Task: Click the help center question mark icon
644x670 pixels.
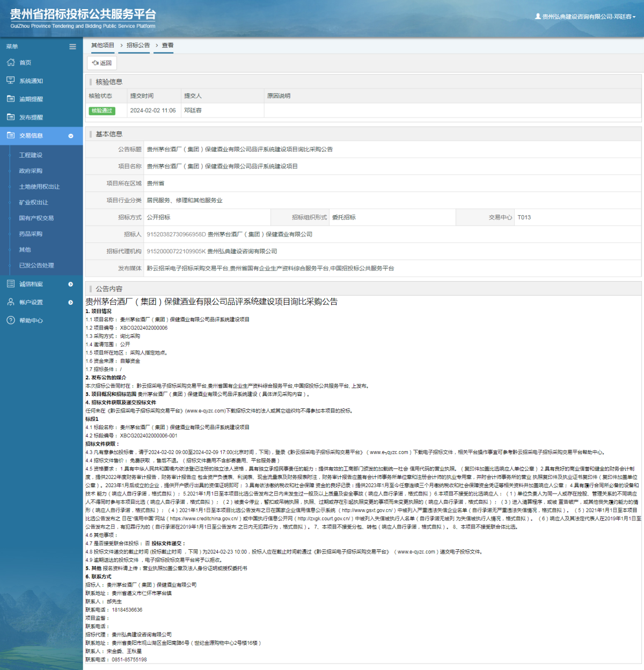Action: tap(11, 320)
